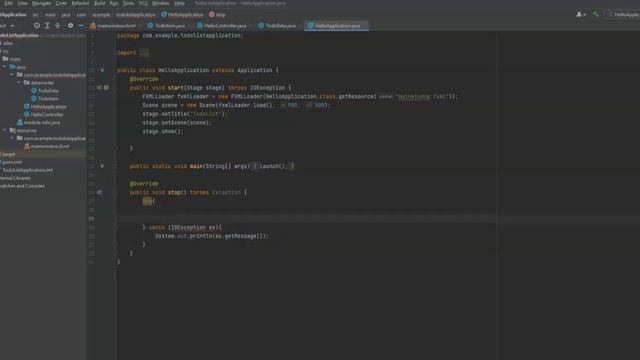The width and height of the screenshot is (640, 360).
Task: Select Scratches and Consoles node
Action: 22,186
